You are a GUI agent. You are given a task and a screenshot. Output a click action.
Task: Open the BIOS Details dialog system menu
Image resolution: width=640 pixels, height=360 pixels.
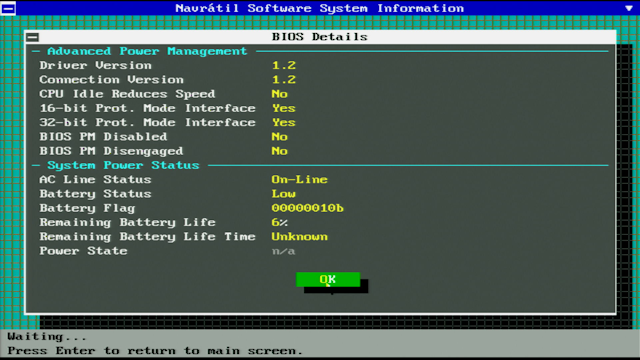tap(33, 37)
